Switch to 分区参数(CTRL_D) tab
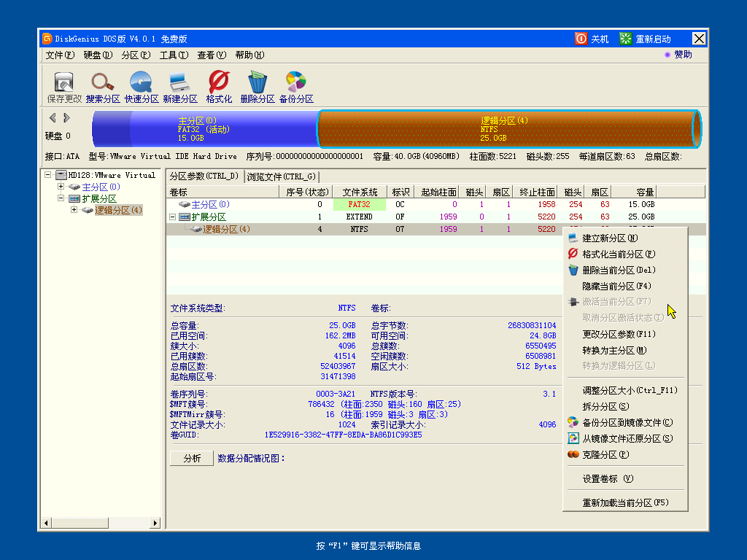Image resolution: width=747 pixels, height=560 pixels. [x=204, y=176]
